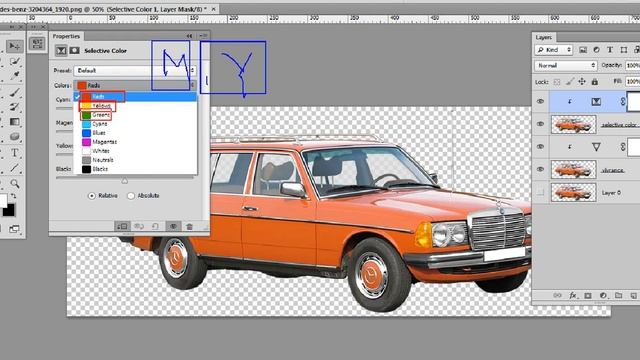Switch to the Layers tab
The width and height of the screenshot is (640, 360).
click(543, 37)
